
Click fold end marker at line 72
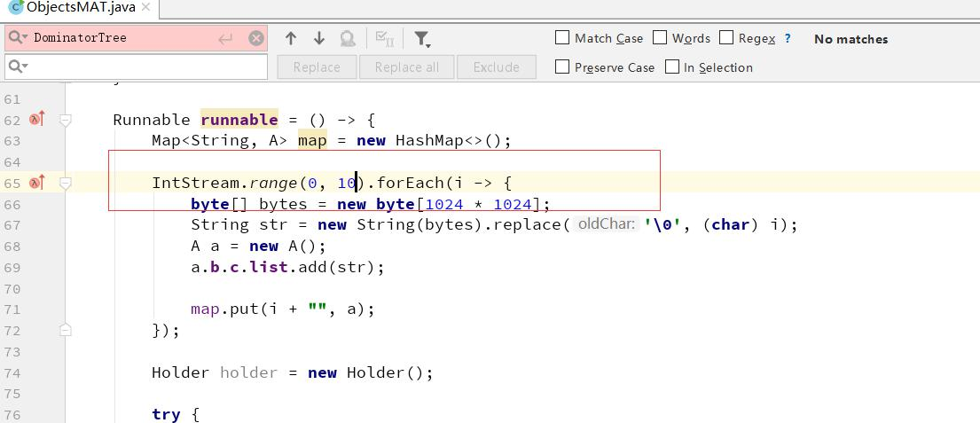[66, 330]
